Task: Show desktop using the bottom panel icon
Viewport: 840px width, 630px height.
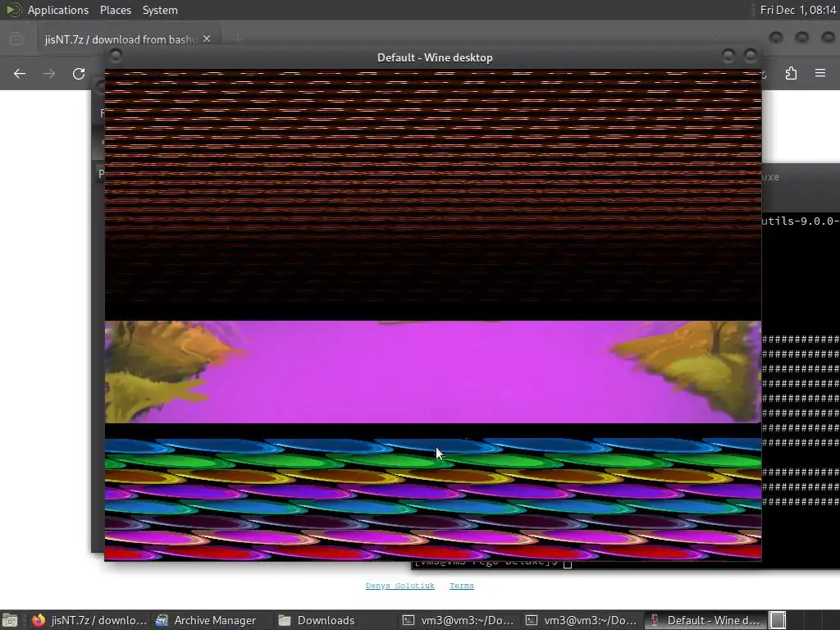Action: 10,620
